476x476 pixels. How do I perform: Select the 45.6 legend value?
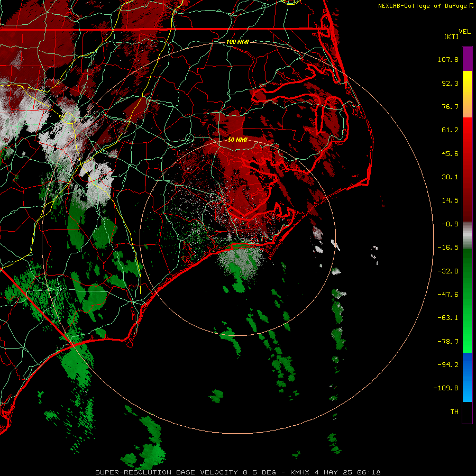[450, 153]
